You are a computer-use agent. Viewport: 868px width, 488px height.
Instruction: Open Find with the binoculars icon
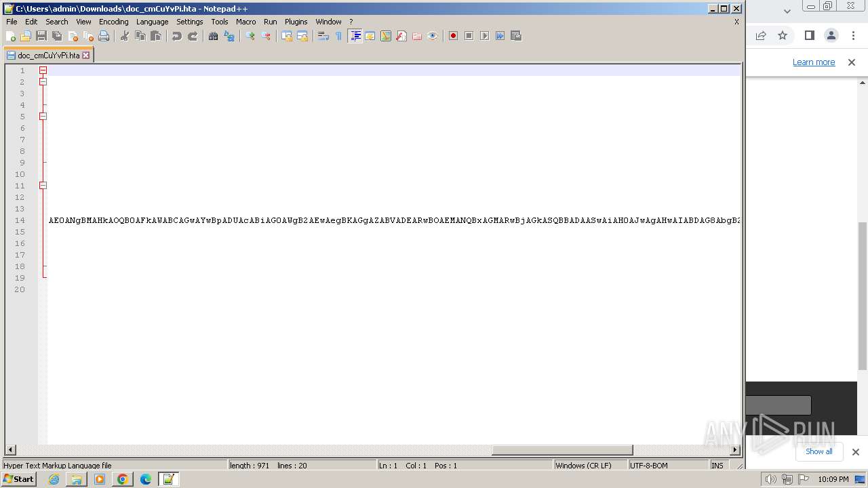coord(214,36)
